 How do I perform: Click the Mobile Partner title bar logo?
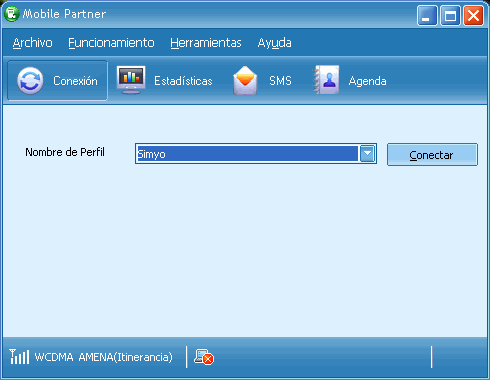(x=12, y=14)
